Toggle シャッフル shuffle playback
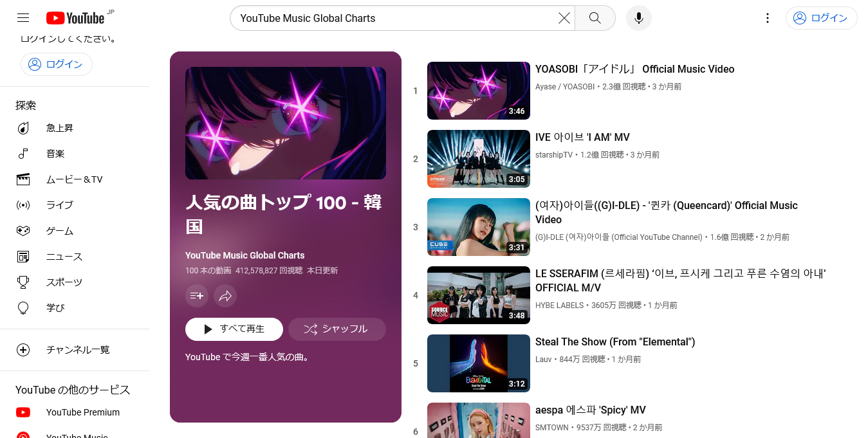The height and width of the screenshot is (438, 868). [x=337, y=329]
